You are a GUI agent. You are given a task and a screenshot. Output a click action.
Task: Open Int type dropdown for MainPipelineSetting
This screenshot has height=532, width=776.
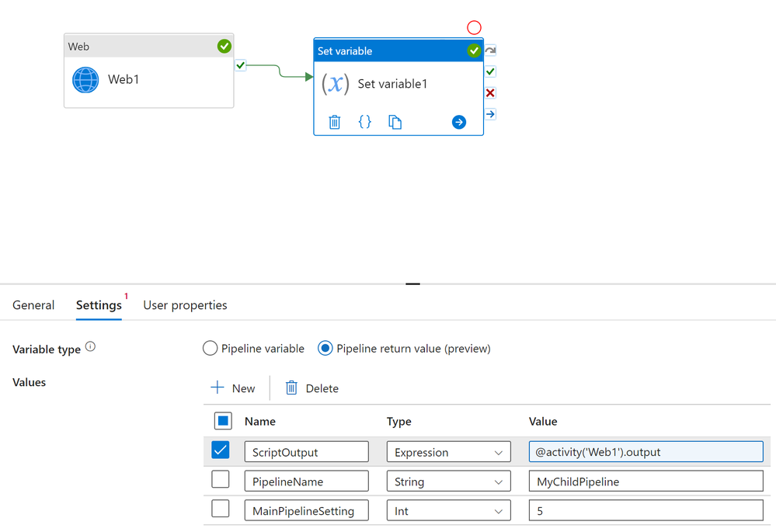(448, 510)
